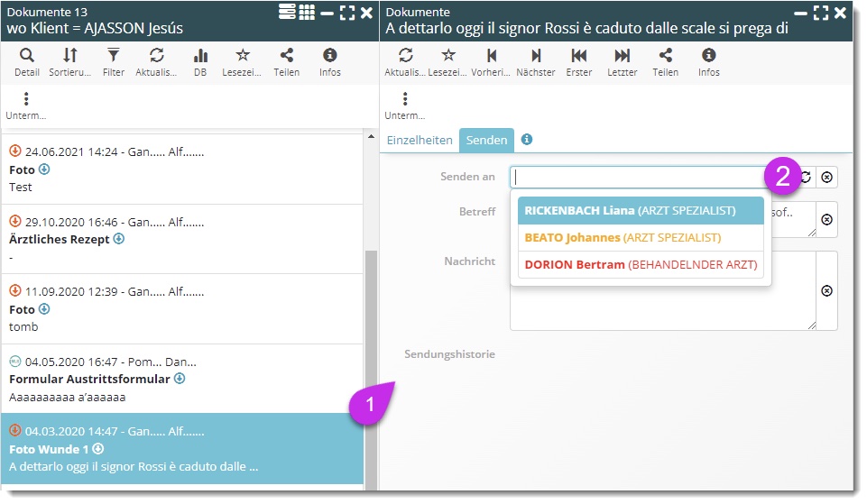
Task: Open Untermenü three-dot menu in left panel
Action: [x=26, y=105]
